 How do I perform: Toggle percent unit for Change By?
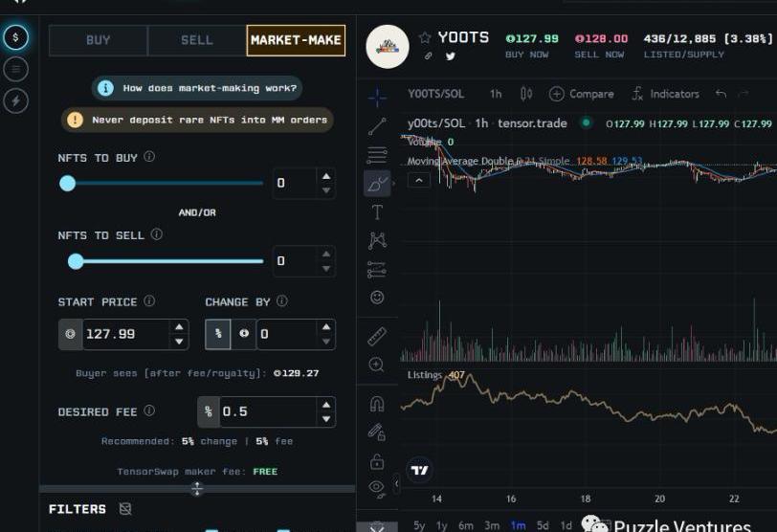pyautogui.click(x=218, y=334)
